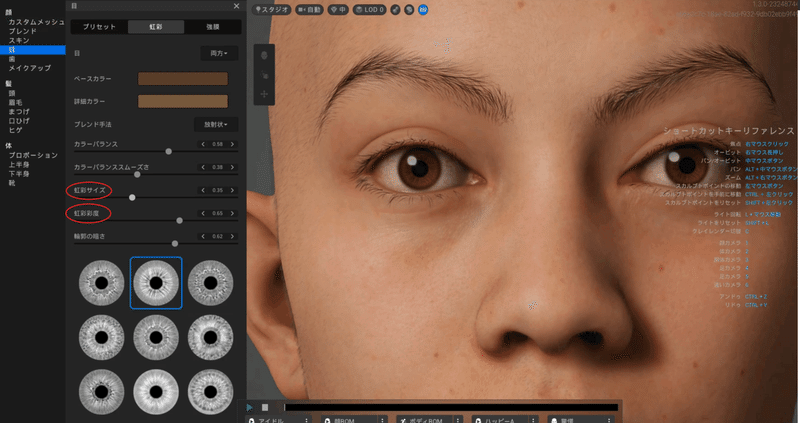Click the black animation timeline bar
Screen dimensions: 800x423
click(x=451, y=407)
